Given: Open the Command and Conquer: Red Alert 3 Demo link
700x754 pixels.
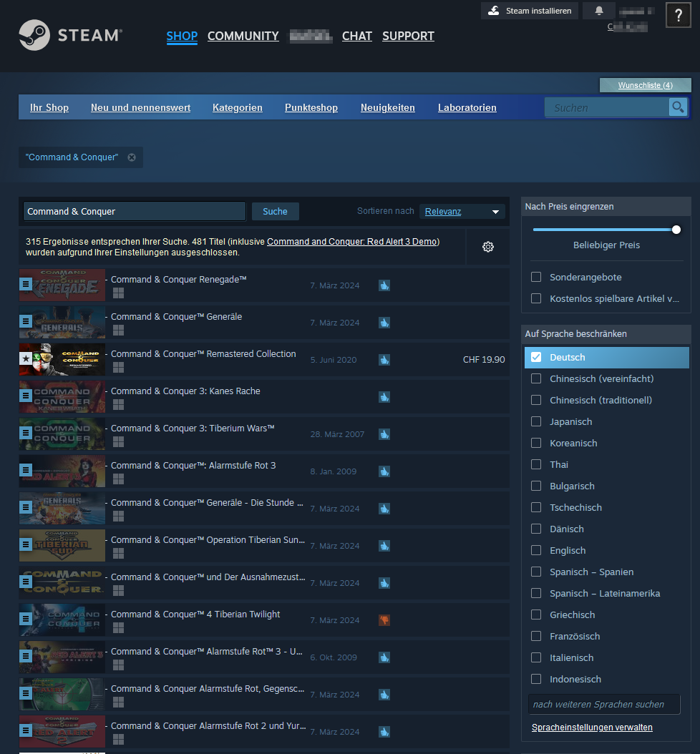Looking at the screenshot, I should [352, 241].
